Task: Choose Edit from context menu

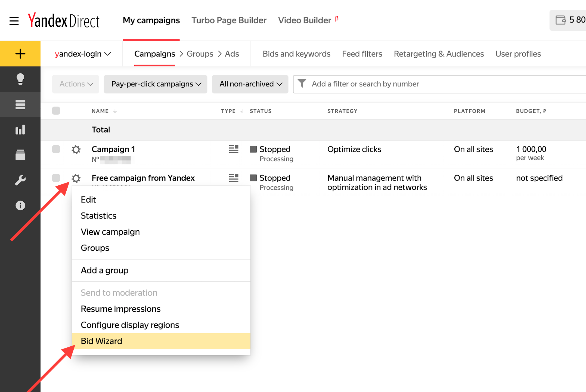Action: point(161,200)
